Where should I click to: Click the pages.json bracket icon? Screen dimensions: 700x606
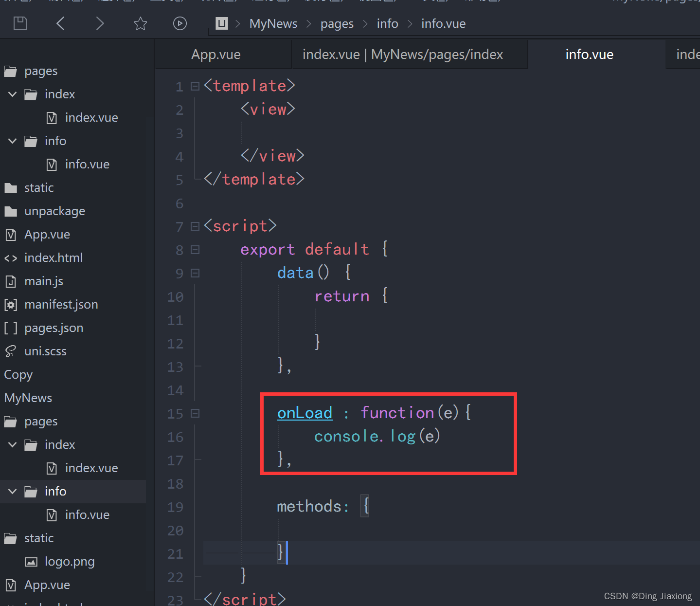coord(11,328)
